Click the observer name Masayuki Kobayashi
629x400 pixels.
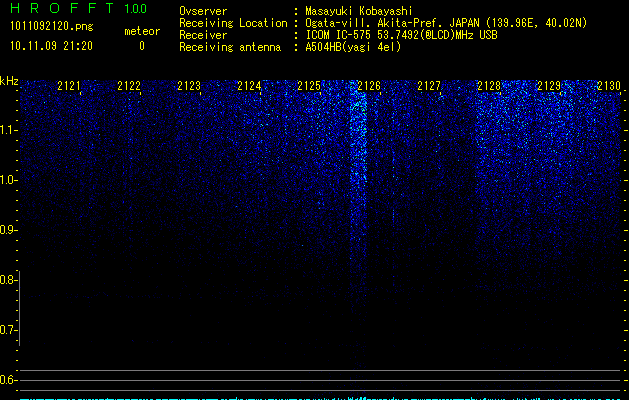click(359, 11)
